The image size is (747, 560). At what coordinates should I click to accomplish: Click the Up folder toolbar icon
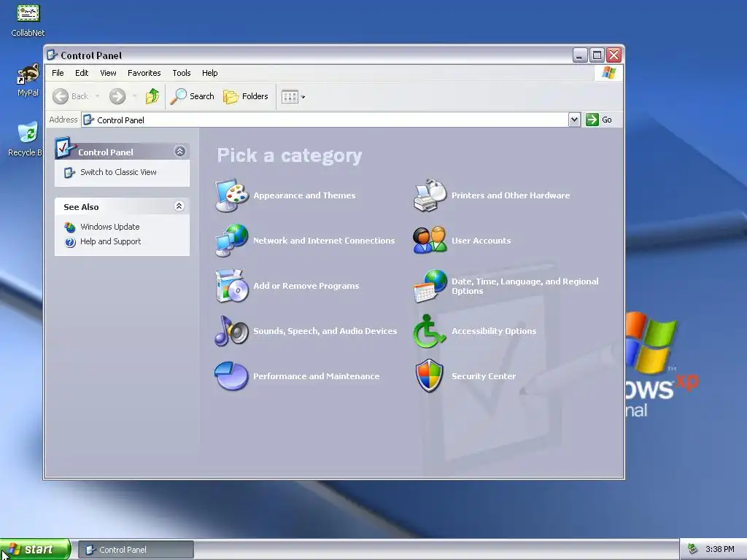(x=152, y=96)
